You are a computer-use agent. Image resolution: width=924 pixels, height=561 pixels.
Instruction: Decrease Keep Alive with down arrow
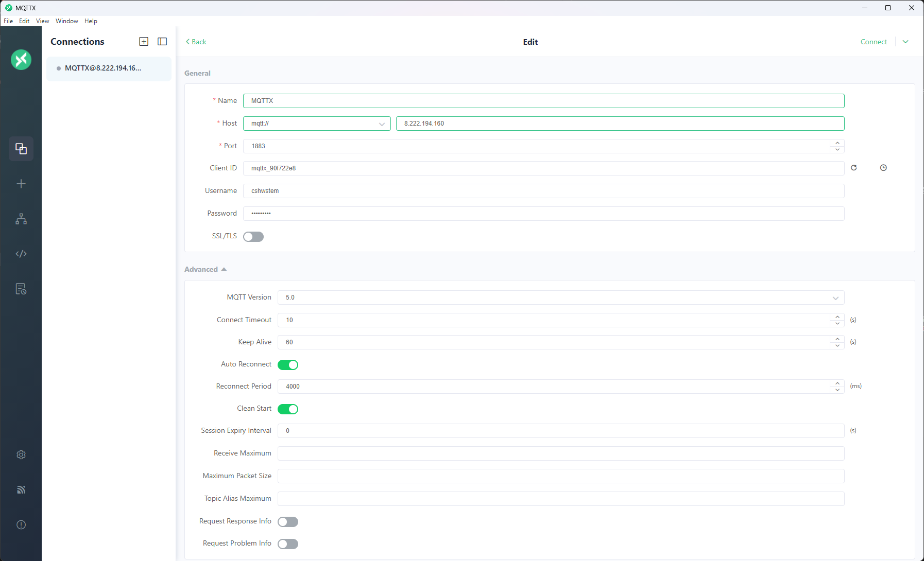tap(837, 345)
